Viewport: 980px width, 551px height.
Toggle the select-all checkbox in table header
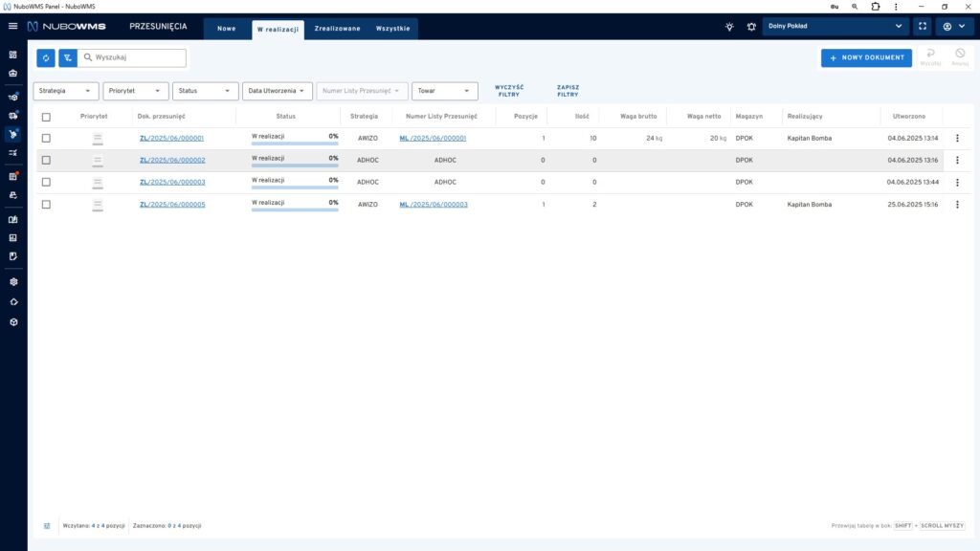click(x=46, y=117)
